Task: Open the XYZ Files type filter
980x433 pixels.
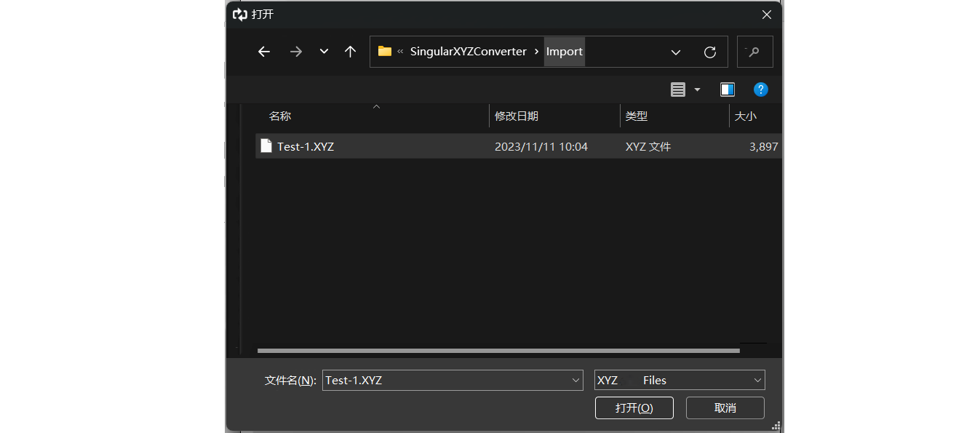Action: pos(679,380)
